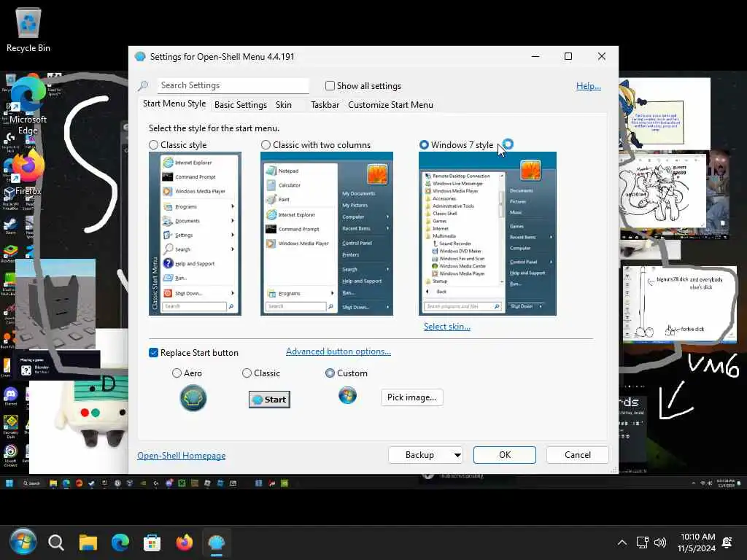This screenshot has width=747, height=560.
Task: Focus the Search Settings field
Action: click(x=233, y=86)
